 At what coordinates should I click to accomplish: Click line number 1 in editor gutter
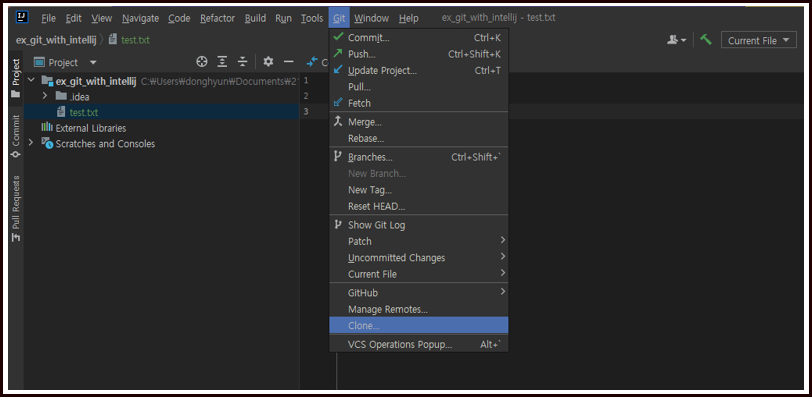coord(306,80)
